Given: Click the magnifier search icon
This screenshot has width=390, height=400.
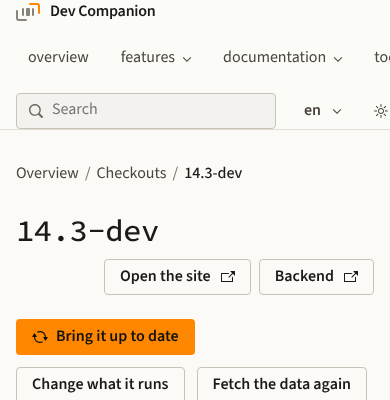Looking at the screenshot, I should click(x=36, y=111).
